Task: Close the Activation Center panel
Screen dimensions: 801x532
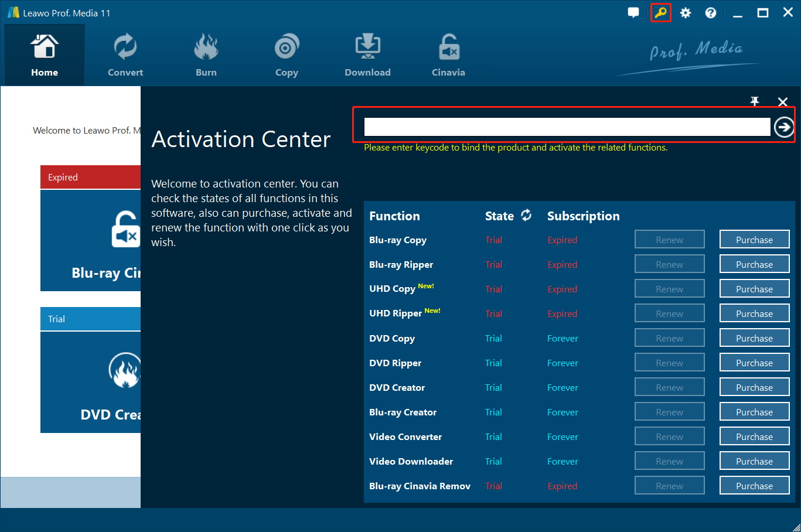Action: pyautogui.click(x=782, y=102)
